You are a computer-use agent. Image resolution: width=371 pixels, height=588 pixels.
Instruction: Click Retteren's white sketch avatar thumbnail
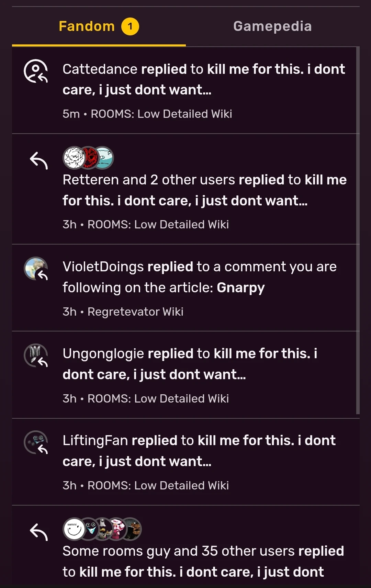click(x=74, y=158)
